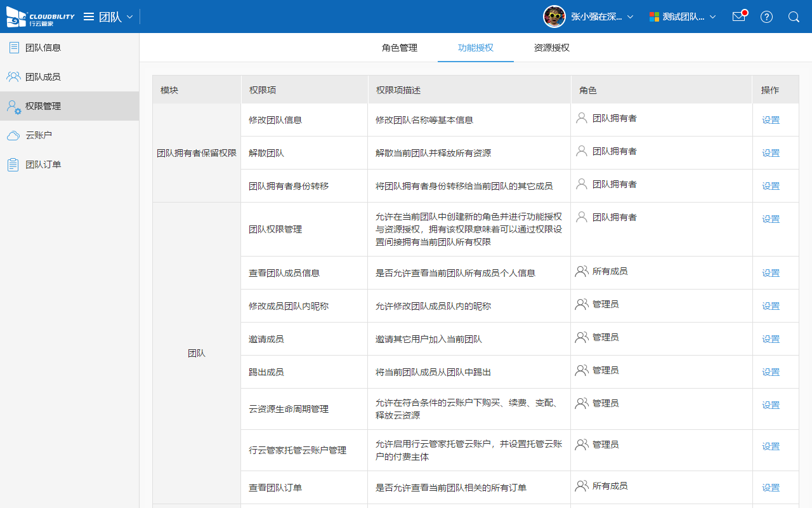Screen dimensions: 812x508
Task: Click the help question mark icon
Action: click(766, 17)
